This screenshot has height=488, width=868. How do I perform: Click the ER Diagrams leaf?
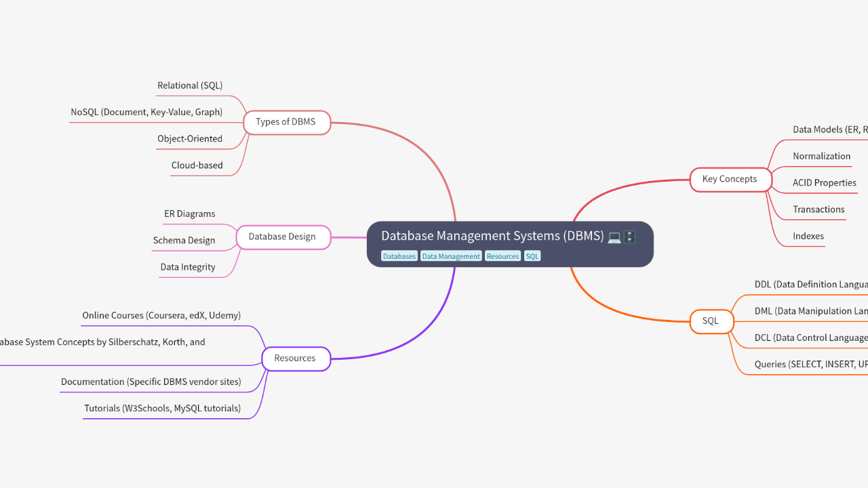tap(190, 213)
